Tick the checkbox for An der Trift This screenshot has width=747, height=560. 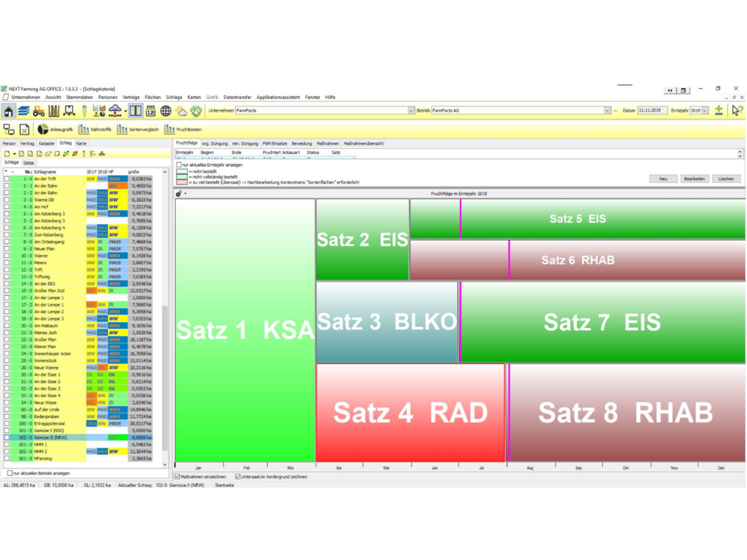(x=7, y=179)
